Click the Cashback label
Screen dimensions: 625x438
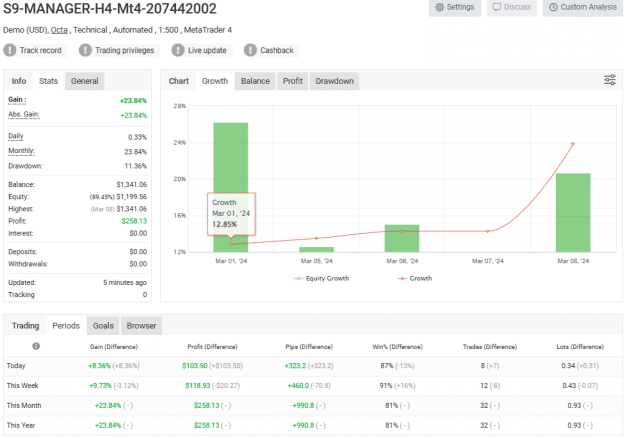coord(277,50)
